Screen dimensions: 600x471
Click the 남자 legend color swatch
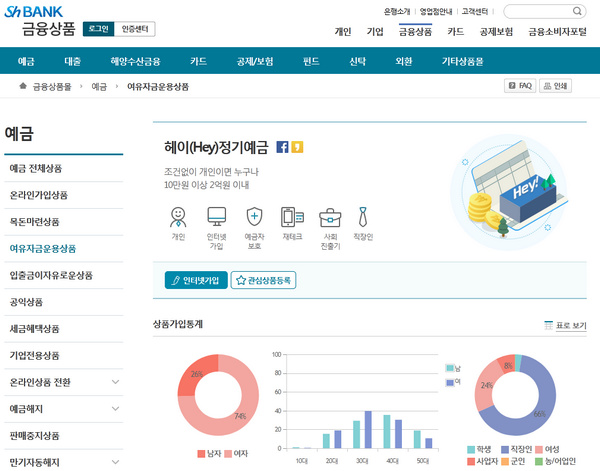tap(201, 454)
